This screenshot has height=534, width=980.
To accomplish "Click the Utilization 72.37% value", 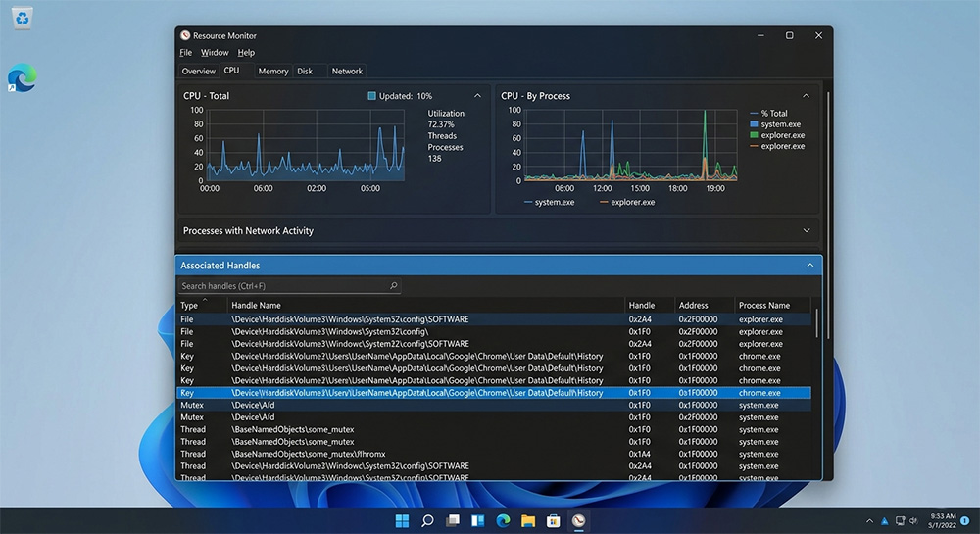I will [x=441, y=124].
